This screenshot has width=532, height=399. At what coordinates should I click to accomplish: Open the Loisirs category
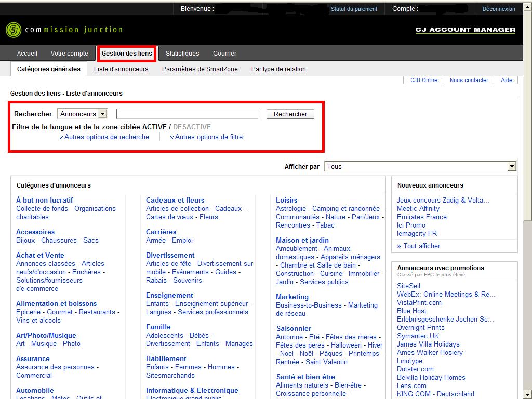[x=286, y=200]
